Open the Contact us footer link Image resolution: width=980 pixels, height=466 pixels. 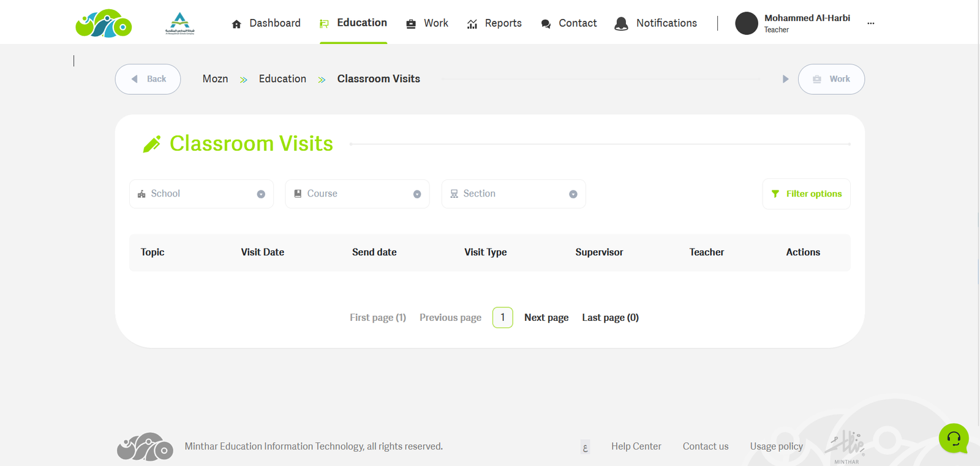(706, 446)
